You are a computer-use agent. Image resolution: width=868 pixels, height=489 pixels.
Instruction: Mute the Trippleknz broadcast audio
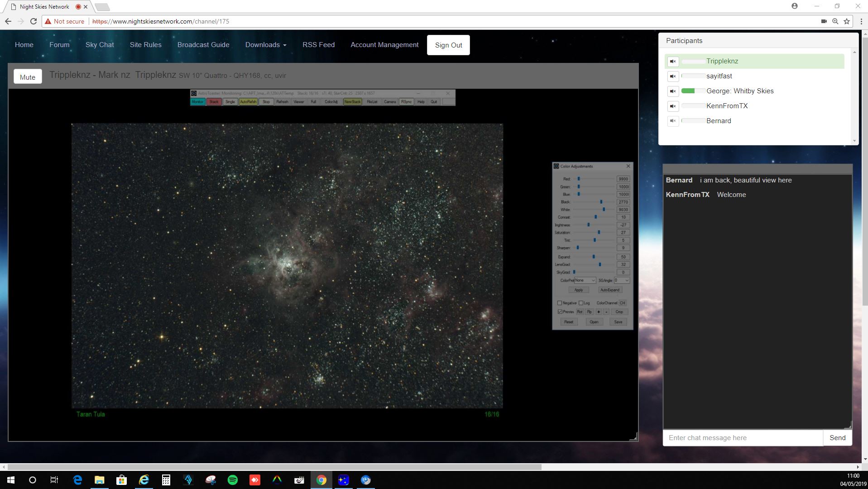click(x=28, y=77)
